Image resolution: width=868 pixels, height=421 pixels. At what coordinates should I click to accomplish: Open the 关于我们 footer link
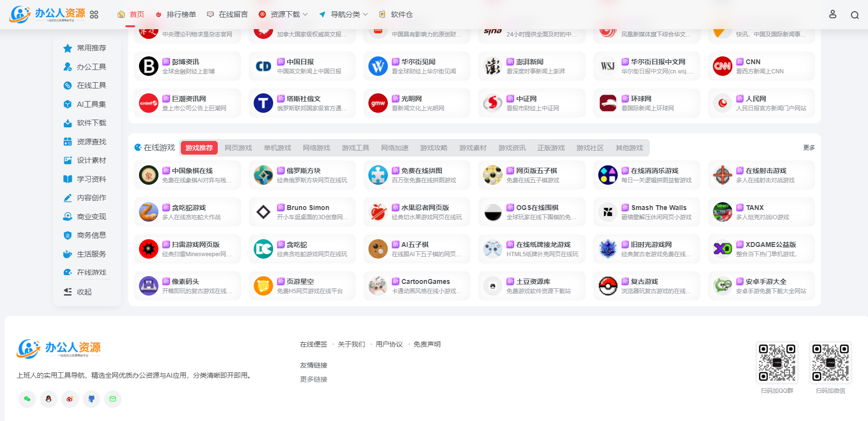pos(351,344)
